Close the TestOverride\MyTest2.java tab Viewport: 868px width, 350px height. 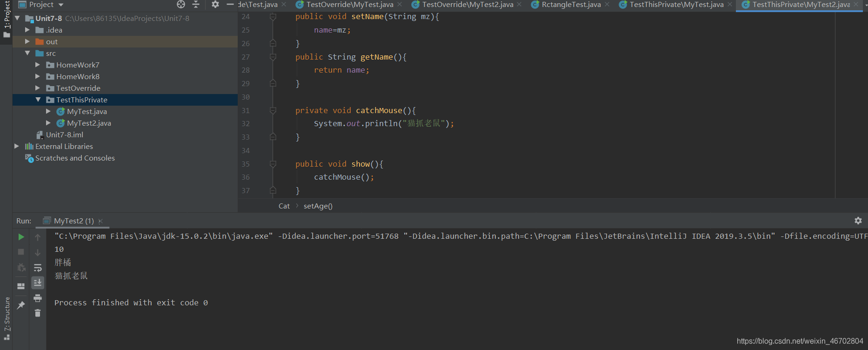point(519,5)
